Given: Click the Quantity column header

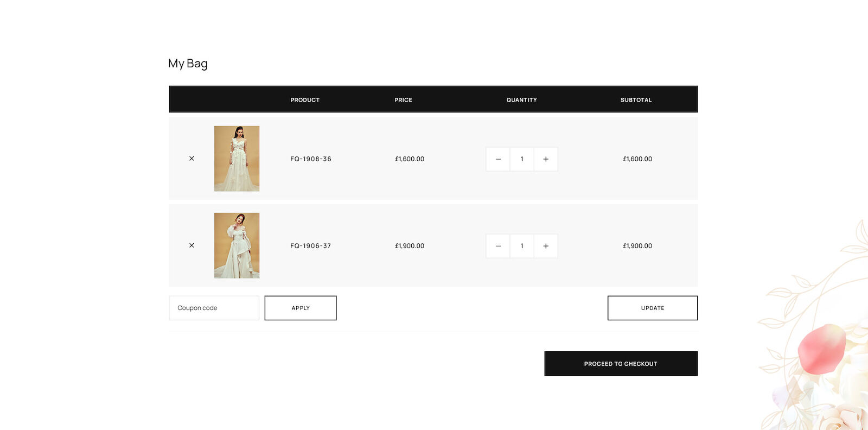Looking at the screenshot, I should (521, 100).
